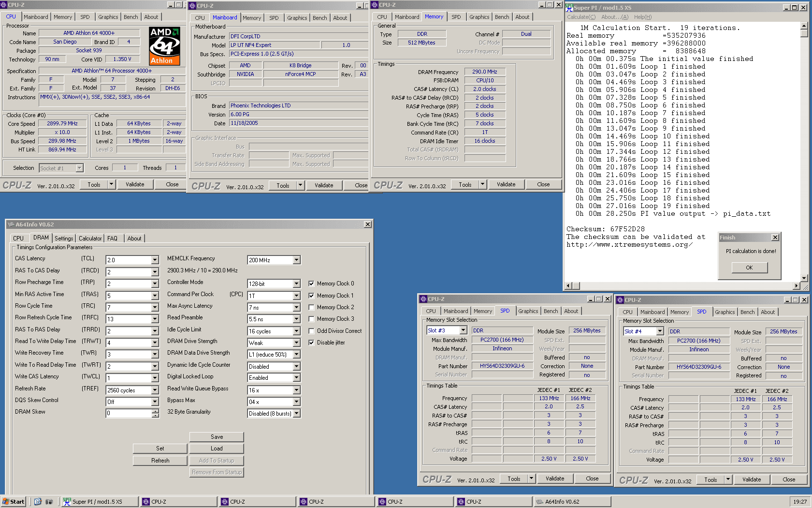Open the Slot #3 memory slot dropdown
Screen dimensions: 812x508
[463, 330]
